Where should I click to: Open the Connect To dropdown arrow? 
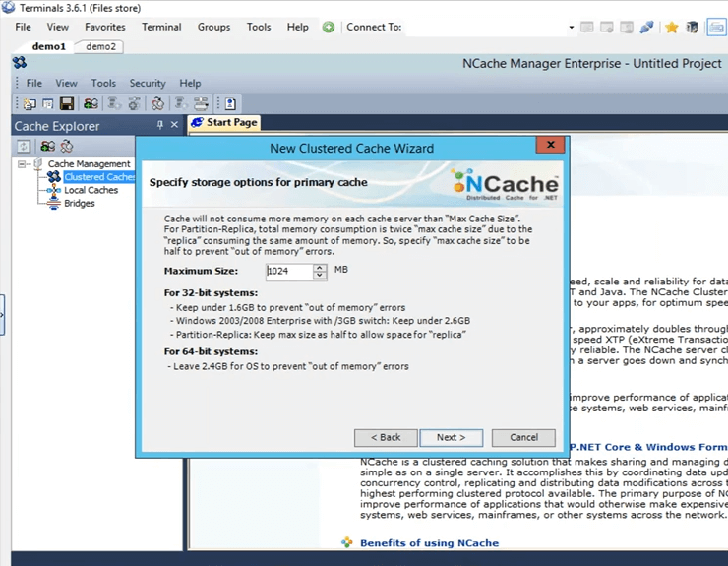pyautogui.click(x=571, y=28)
